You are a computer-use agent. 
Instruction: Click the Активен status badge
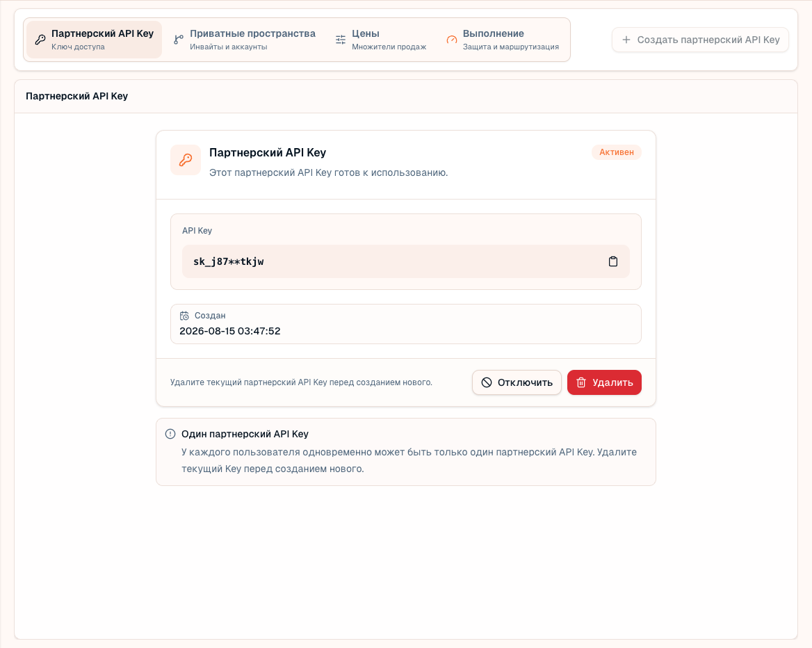point(616,152)
